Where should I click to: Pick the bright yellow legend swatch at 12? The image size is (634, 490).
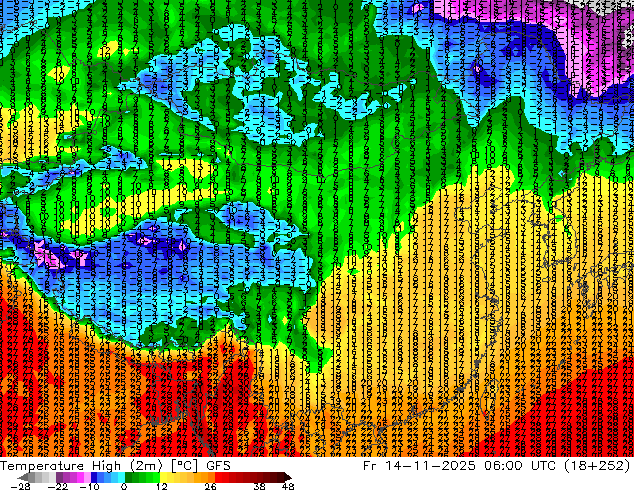pyautogui.click(x=163, y=477)
